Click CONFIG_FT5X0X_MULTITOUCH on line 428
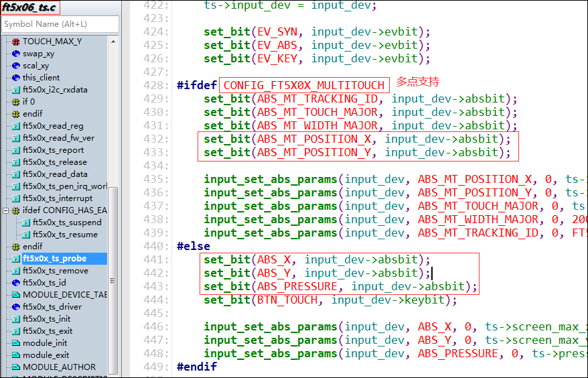588x378 pixels. point(304,85)
